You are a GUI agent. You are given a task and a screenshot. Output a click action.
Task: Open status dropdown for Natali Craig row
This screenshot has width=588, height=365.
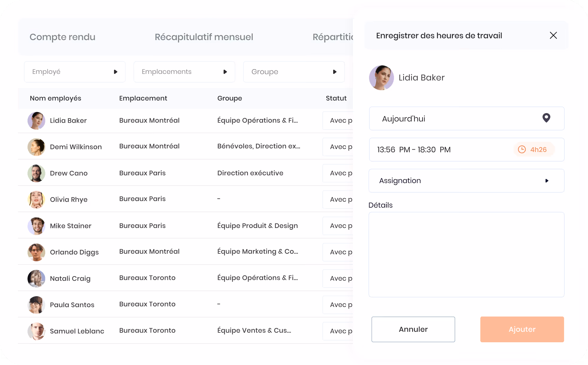click(338, 279)
